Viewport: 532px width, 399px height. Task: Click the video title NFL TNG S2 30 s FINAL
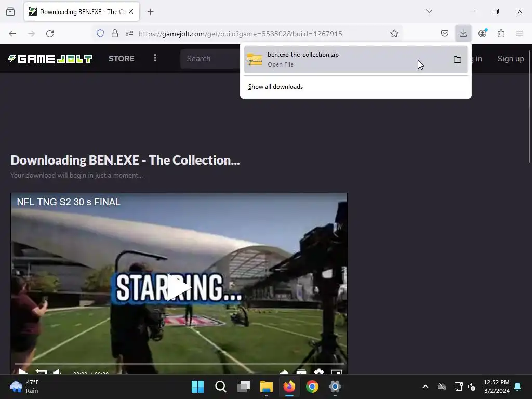click(x=69, y=202)
